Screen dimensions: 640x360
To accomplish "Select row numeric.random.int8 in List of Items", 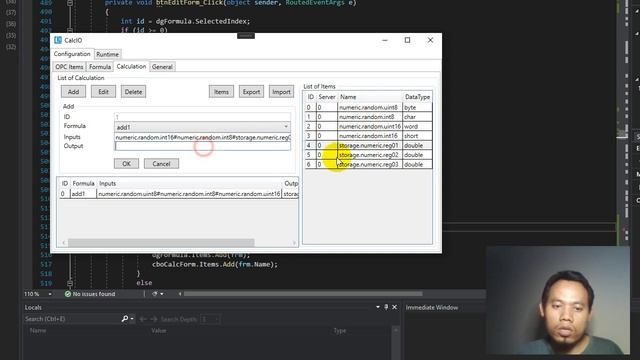I will (368, 117).
